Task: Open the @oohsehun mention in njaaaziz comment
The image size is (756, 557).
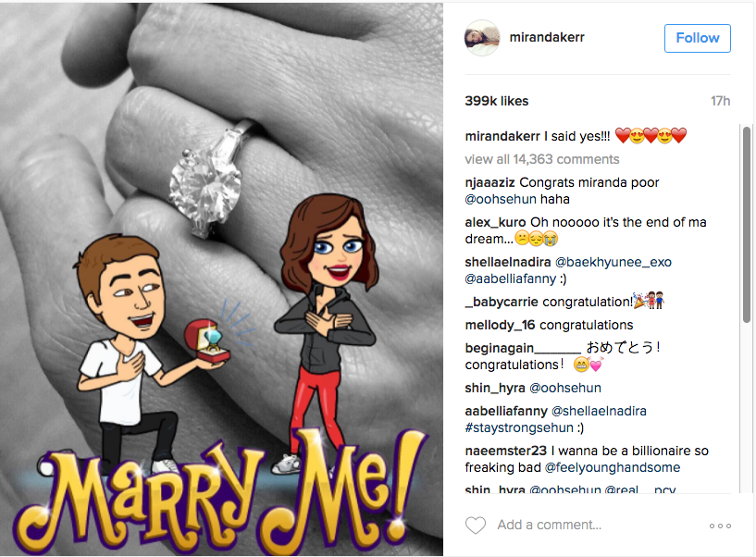Action: point(501,199)
